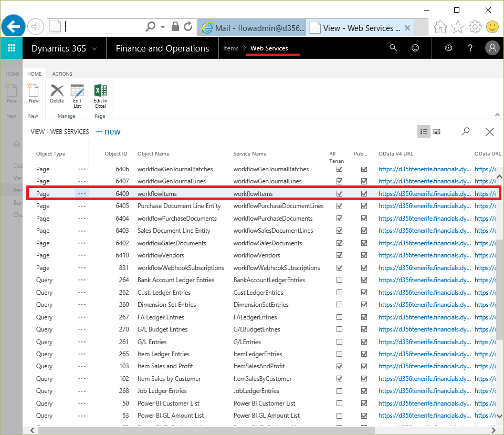Toggle All Tenants checkbox for Power BI Customer List
The image size is (504, 435).
339,403
